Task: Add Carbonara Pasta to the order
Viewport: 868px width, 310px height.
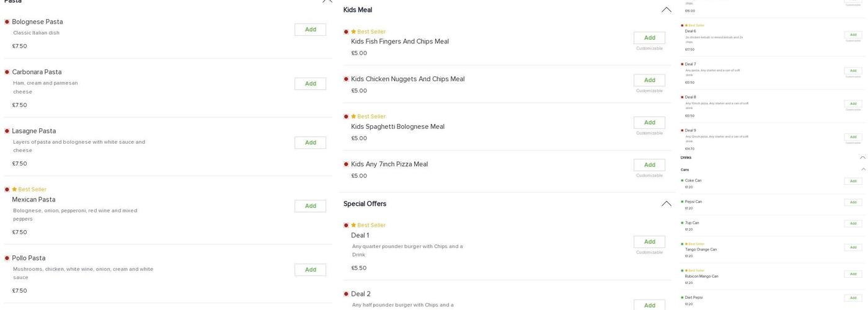Action: pyautogui.click(x=310, y=84)
